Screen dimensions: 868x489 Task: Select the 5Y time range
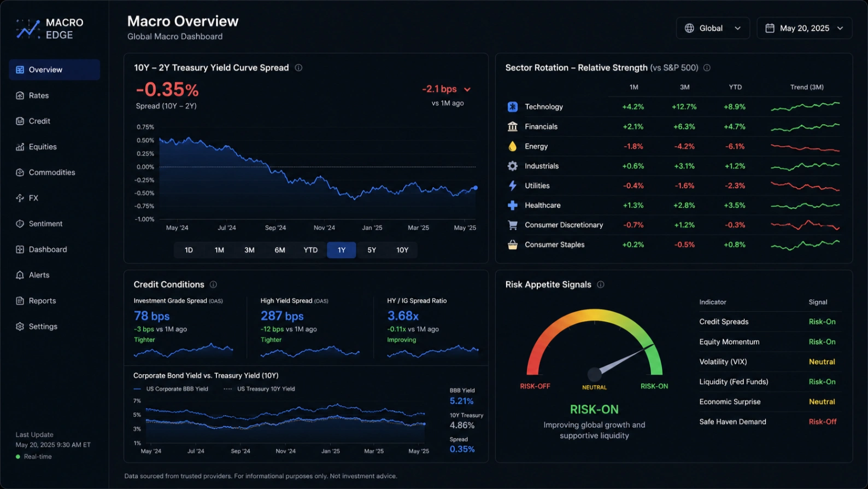pos(372,250)
